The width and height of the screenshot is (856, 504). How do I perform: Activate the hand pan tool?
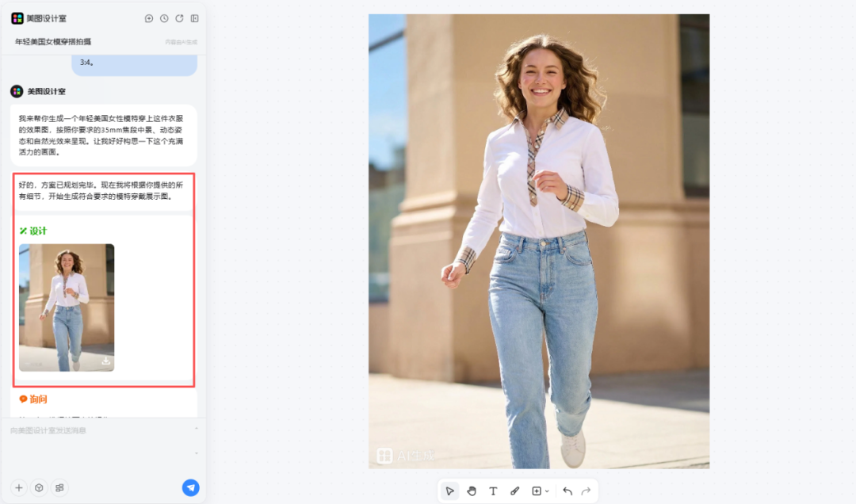(472, 491)
